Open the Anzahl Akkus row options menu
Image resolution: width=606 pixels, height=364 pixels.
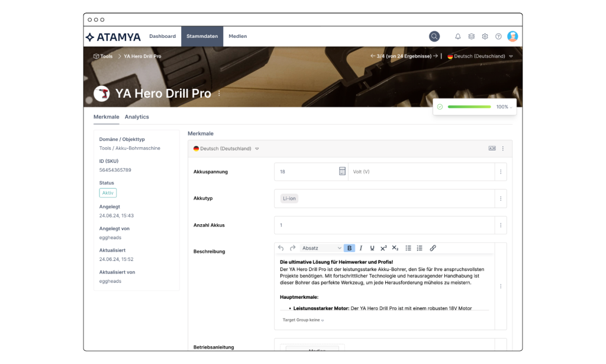[501, 226]
